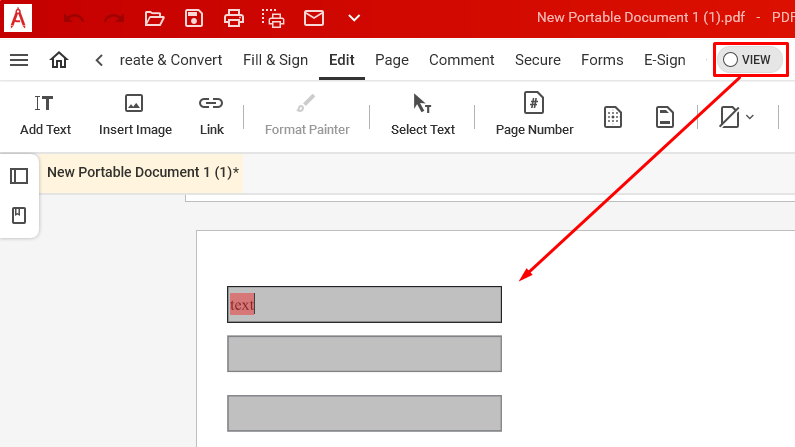Toggle the VIEW mode switch
Screen dimensions: 795x447
tap(750, 60)
